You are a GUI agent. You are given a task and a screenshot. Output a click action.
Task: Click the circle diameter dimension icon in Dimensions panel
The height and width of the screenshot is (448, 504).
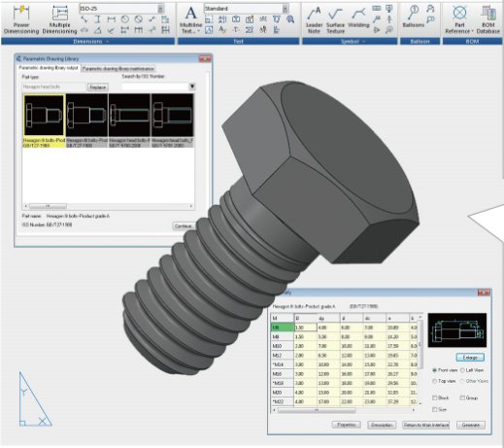pyautogui.click(x=125, y=19)
